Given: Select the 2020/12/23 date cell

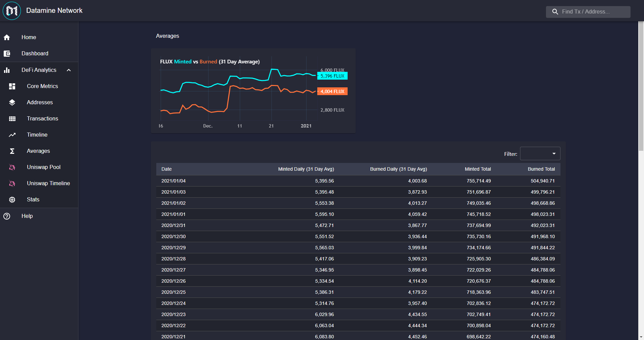Looking at the screenshot, I should click(x=173, y=314).
